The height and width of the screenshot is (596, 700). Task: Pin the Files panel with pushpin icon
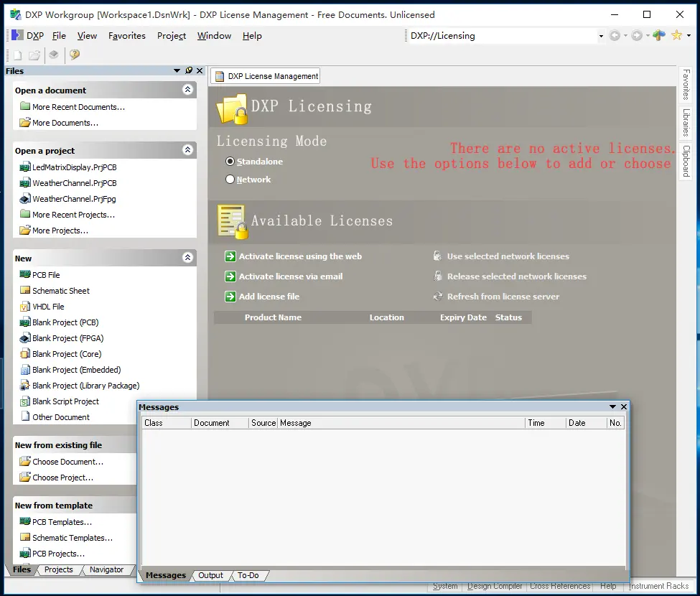(x=189, y=70)
